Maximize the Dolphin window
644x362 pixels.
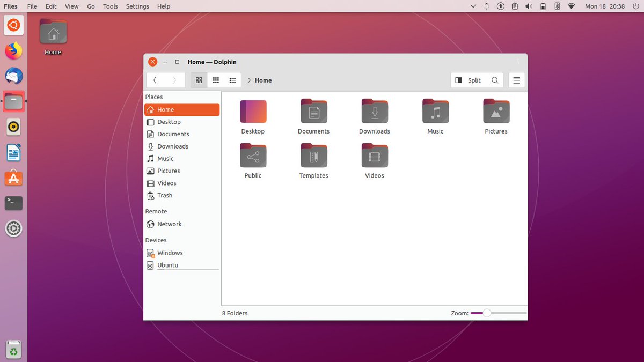point(177,62)
